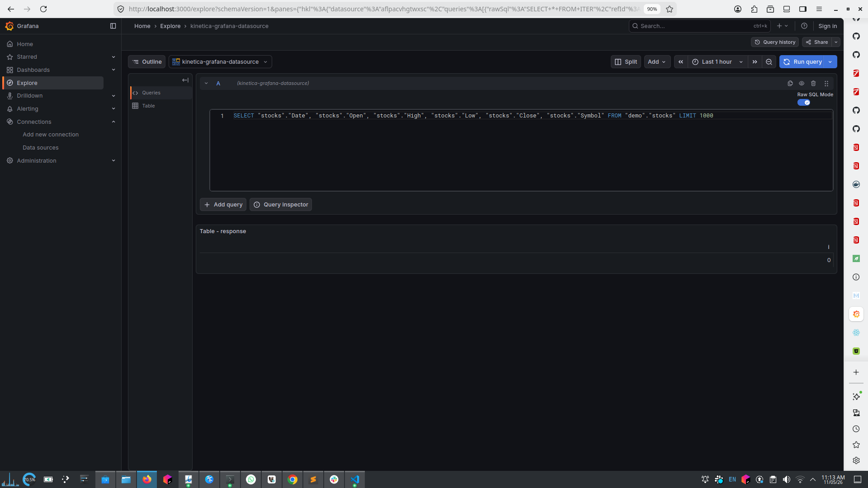Toggle the sidebar dock icon next to Grafana

113,26
